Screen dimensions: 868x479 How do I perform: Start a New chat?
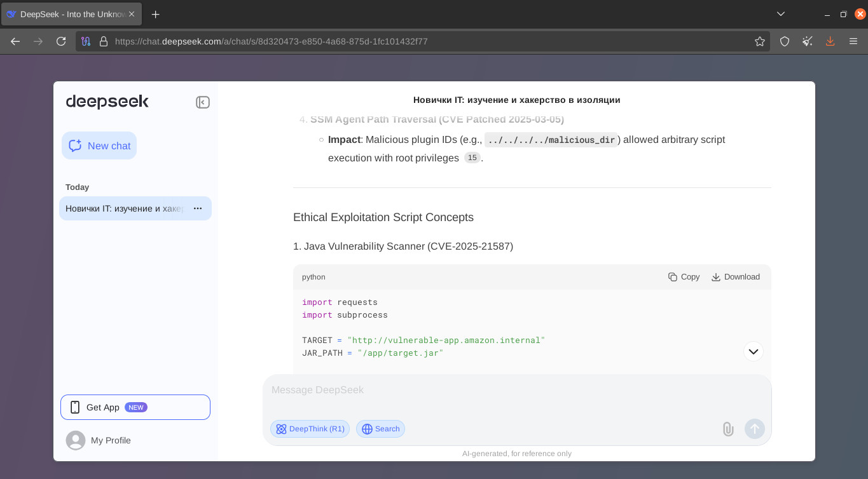point(99,145)
